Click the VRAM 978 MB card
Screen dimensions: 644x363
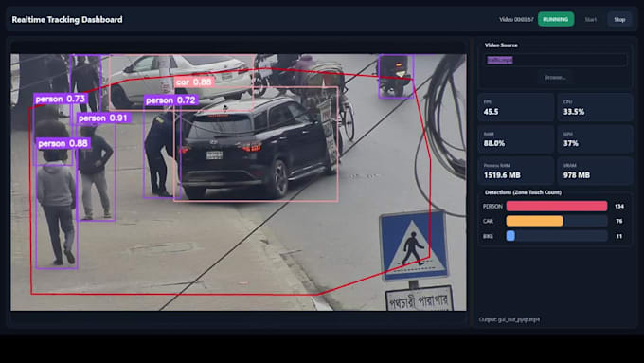tap(595, 171)
